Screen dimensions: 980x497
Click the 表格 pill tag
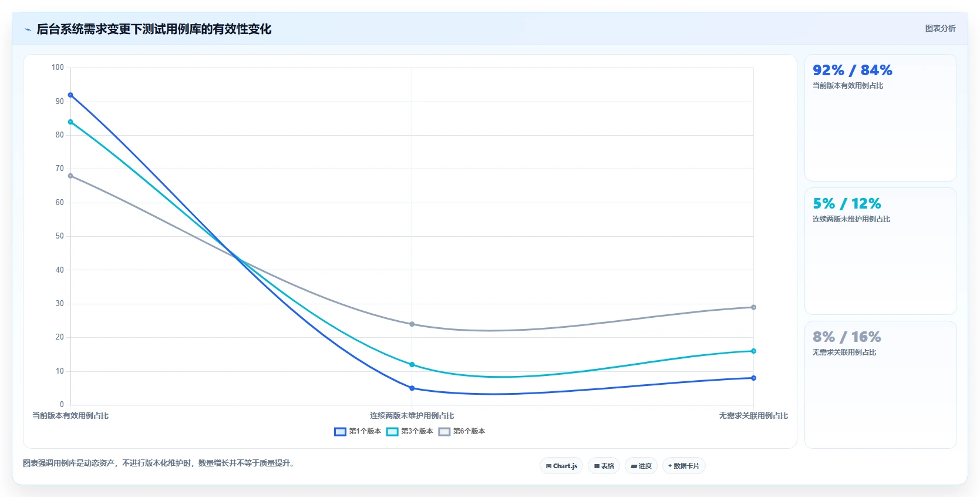pyautogui.click(x=604, y=466)
